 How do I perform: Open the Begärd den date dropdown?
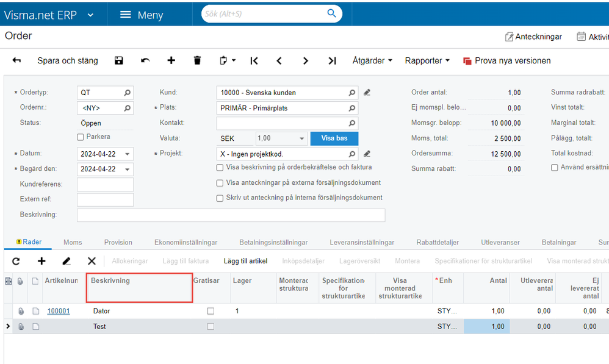[128, 170]
